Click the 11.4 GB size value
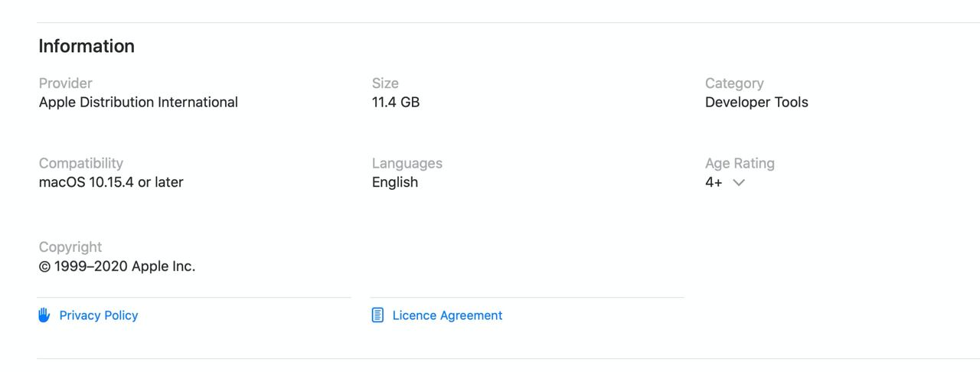 tap(396, 102)
